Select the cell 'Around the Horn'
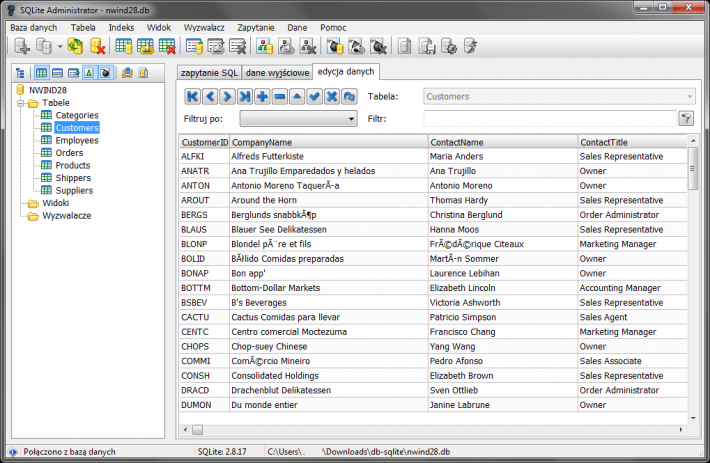 tap(329, 200)
